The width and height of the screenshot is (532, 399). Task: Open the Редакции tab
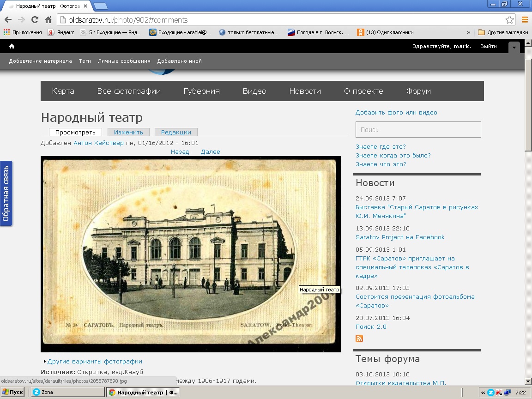coord(176,133)
